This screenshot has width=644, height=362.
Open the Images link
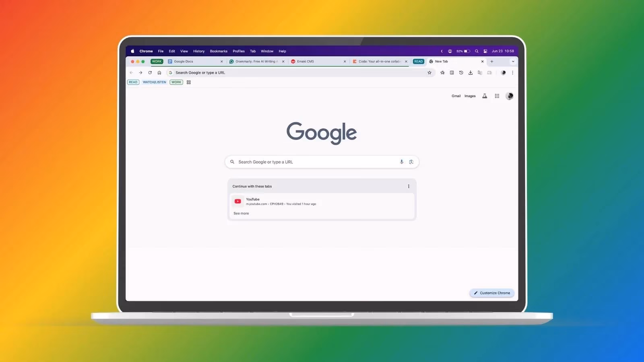[x=470, y=96]
